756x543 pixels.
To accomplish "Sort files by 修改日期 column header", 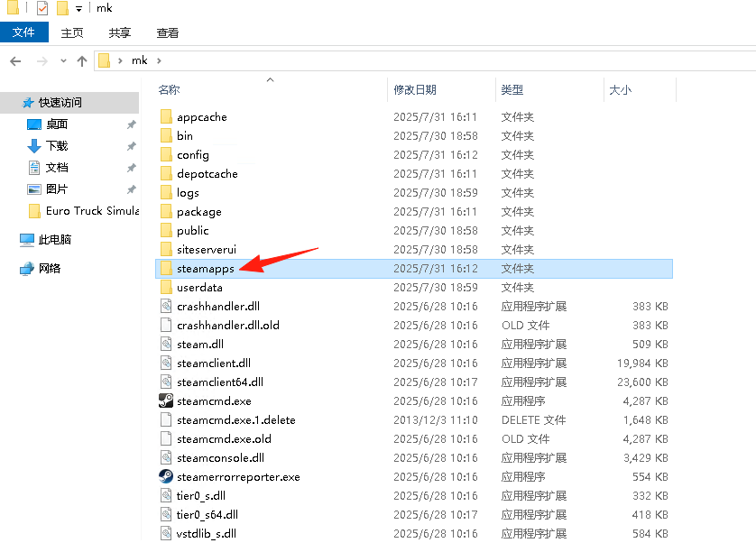I will pyautogui.click(x=415, y=89).
